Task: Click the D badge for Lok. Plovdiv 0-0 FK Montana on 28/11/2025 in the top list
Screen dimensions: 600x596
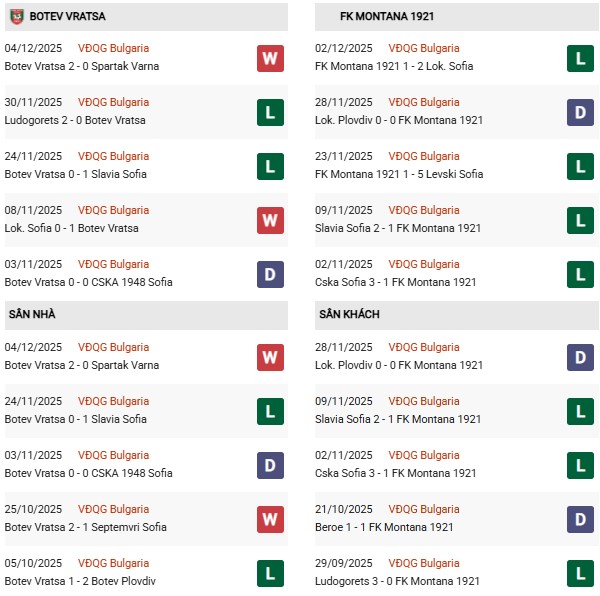Action: (580, 112)
